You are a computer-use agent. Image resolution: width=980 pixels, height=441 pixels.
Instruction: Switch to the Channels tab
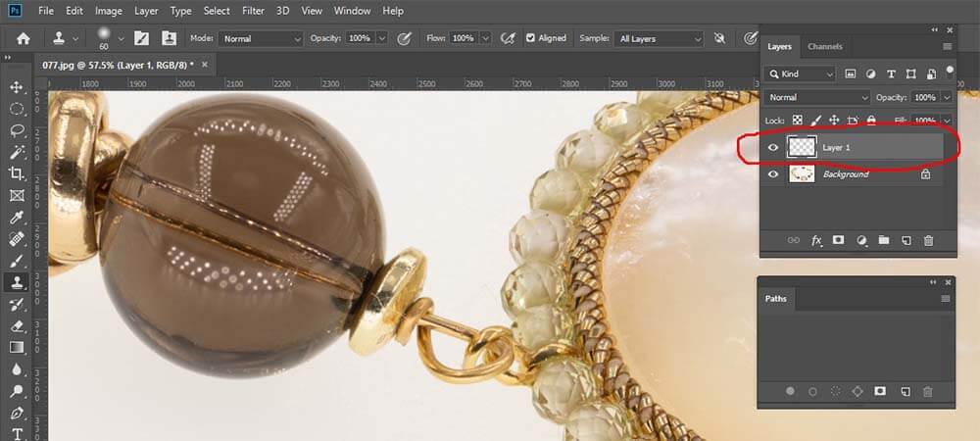824,46
